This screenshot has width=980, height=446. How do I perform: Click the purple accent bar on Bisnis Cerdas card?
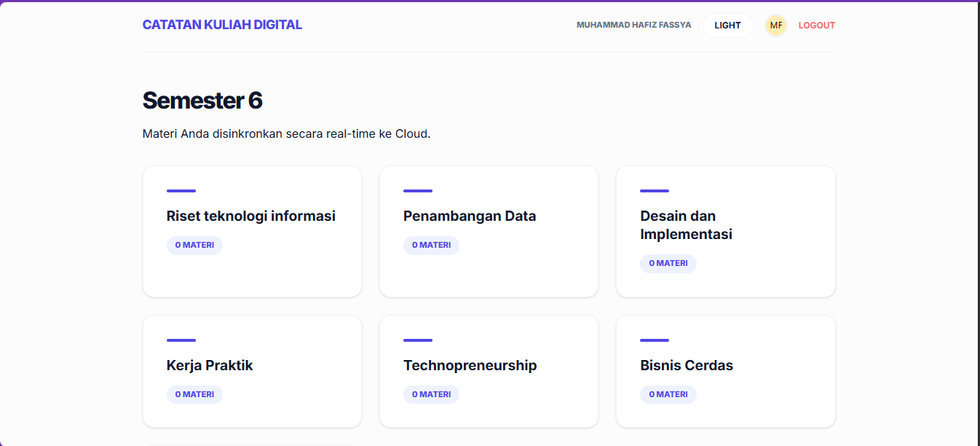654,340
